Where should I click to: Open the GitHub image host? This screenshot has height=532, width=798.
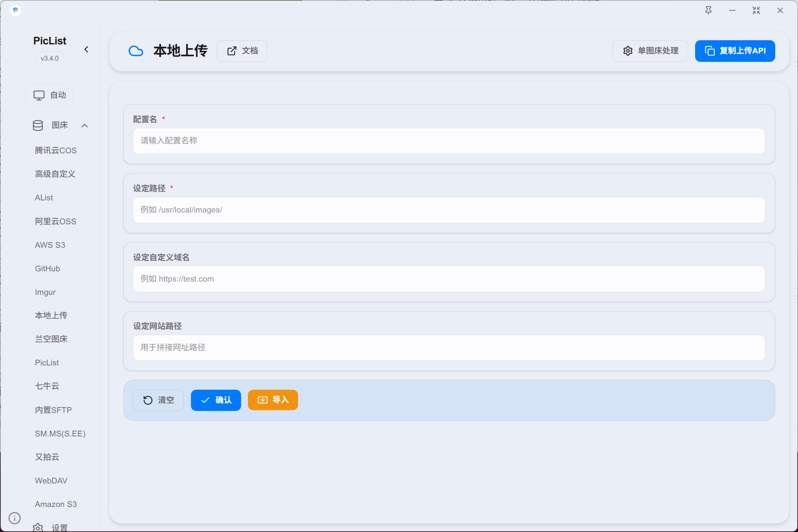coord(47,269)
